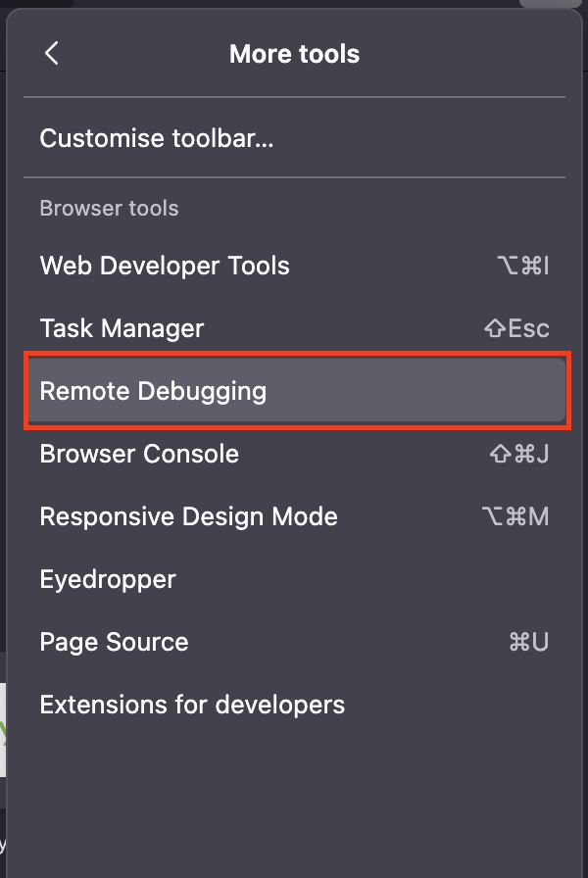Go back using the left chevron arrow
Viewport: 588px width, 878px height.
click(52, 54)
